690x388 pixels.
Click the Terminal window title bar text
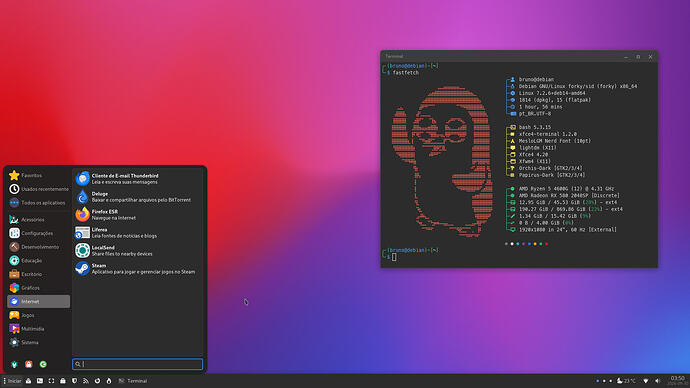[394, 56]
